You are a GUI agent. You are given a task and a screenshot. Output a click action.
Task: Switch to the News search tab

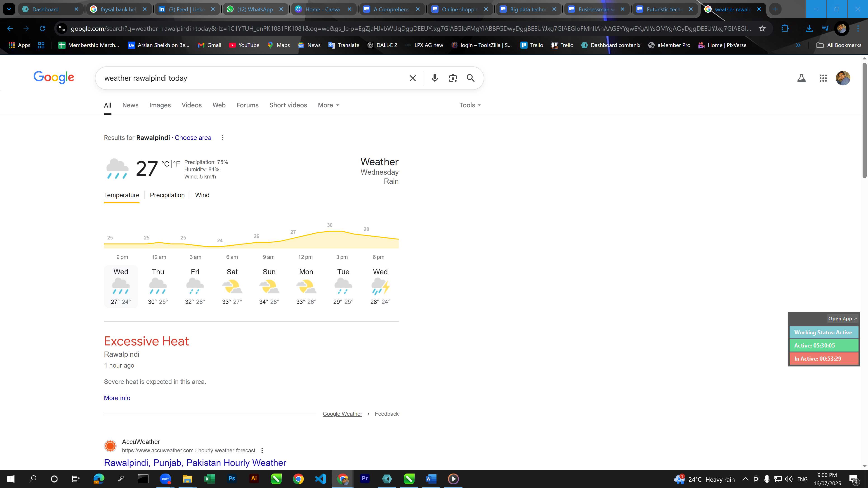point(130,105)
